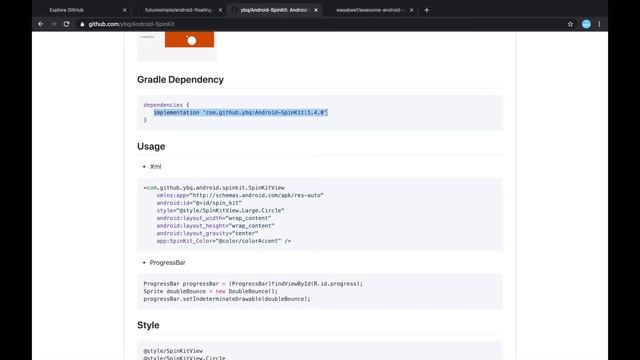Go back with the browser back arrow
The width and height of the screenshot is (640, 360).
(x=41, y=24)
